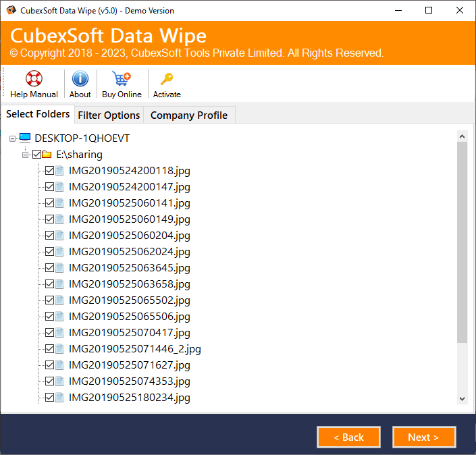The image size is (476, 455).
Task: Select the IMG20190525180234.jpg file entry
Action: click(x=129, y=398)
